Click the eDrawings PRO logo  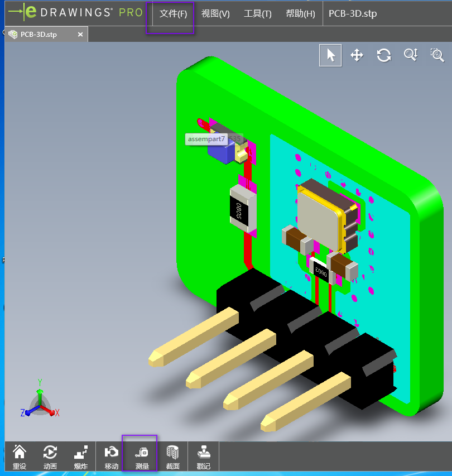tap(73, 13)
